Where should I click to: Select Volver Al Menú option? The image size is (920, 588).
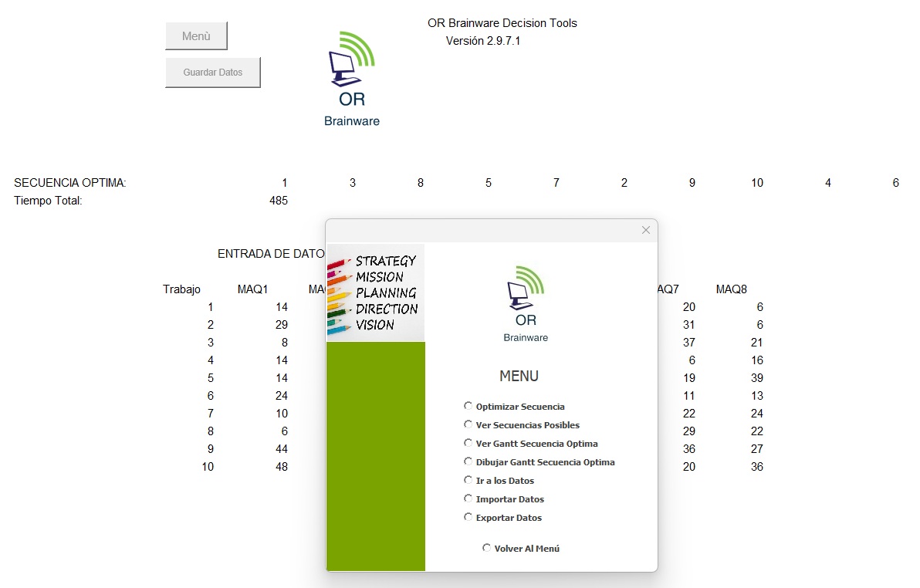click(486, 548)
